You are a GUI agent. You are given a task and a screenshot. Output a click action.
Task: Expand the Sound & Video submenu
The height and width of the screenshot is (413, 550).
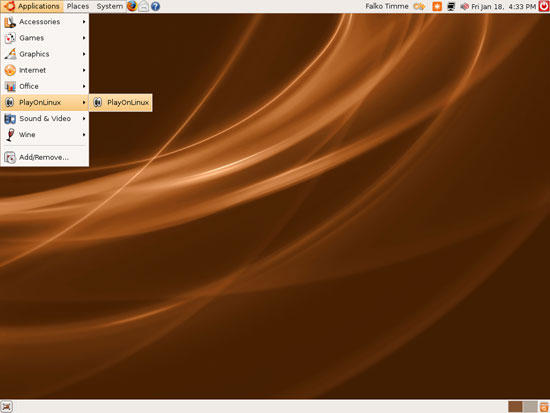pos(45,119)
